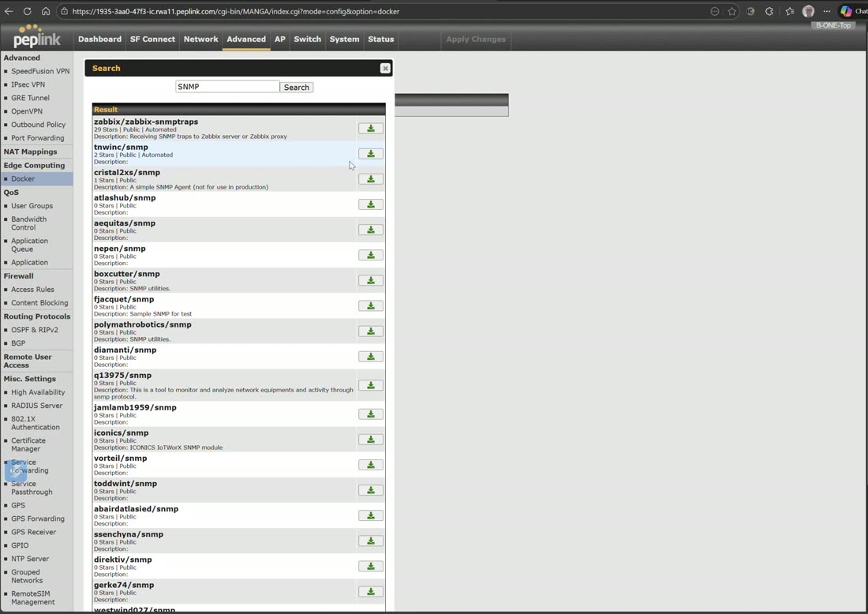
Task: Bookmark this page with the star icon
Action: pyautogui.click(x=731, y=11)
